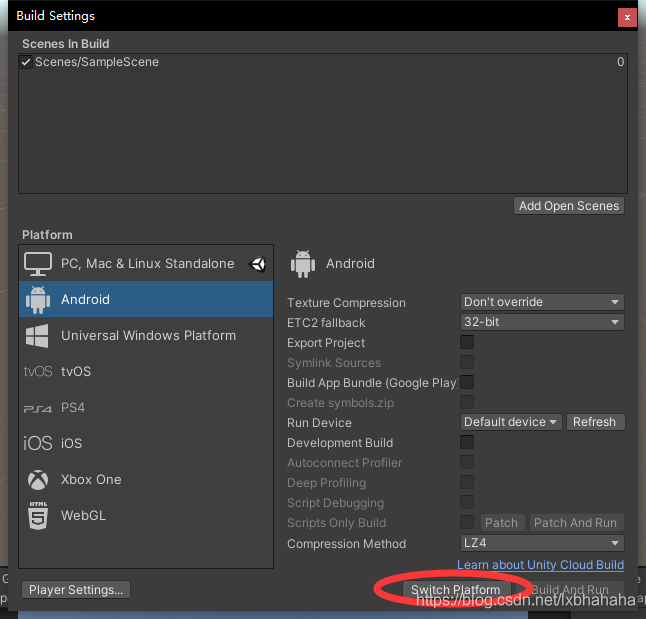The height and width of the screenshot is (619, 646).
Task: Click the Switch Platform button
Action: [456, 590]
